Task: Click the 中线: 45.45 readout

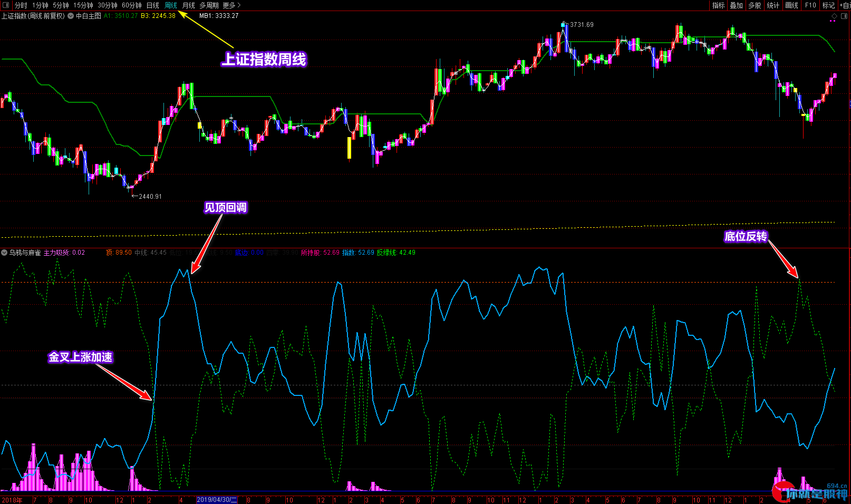Action: [x=150, y=253]
